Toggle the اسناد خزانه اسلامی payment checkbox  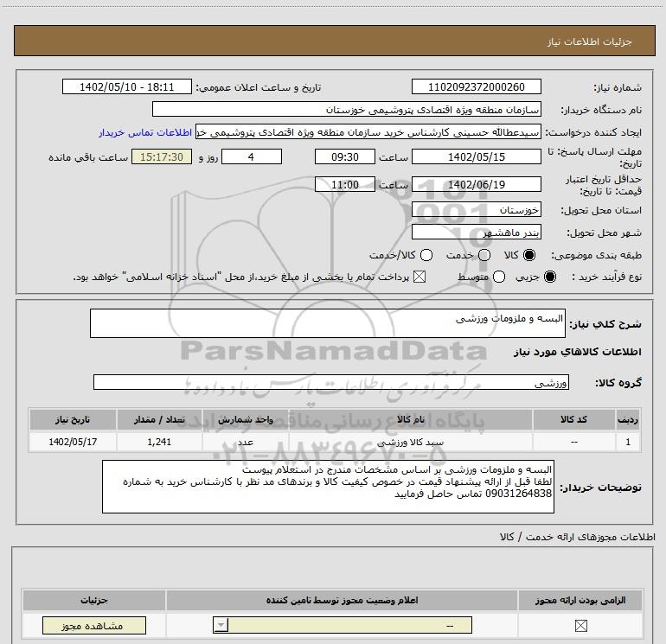coord(419,277)
